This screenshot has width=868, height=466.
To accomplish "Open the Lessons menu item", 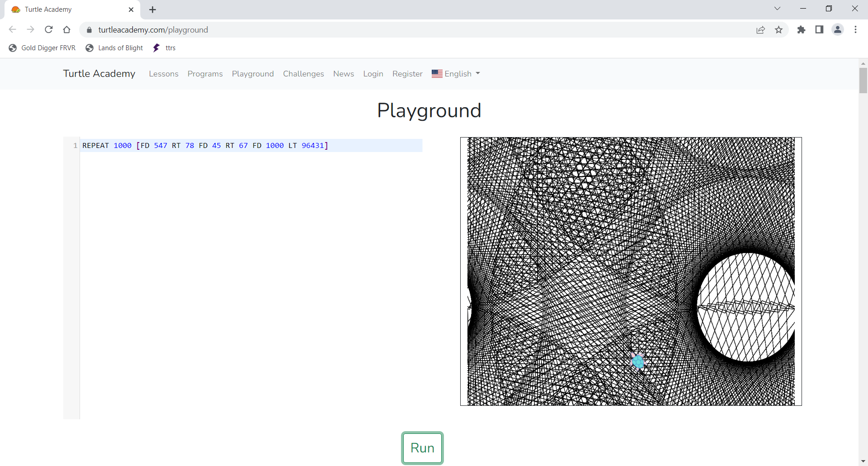I will point(164,74).
